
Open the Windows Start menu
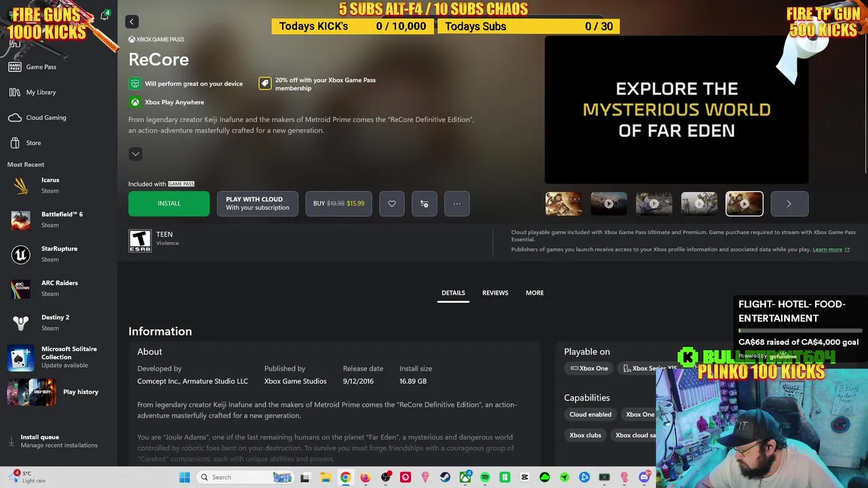(x=184, y=477)
